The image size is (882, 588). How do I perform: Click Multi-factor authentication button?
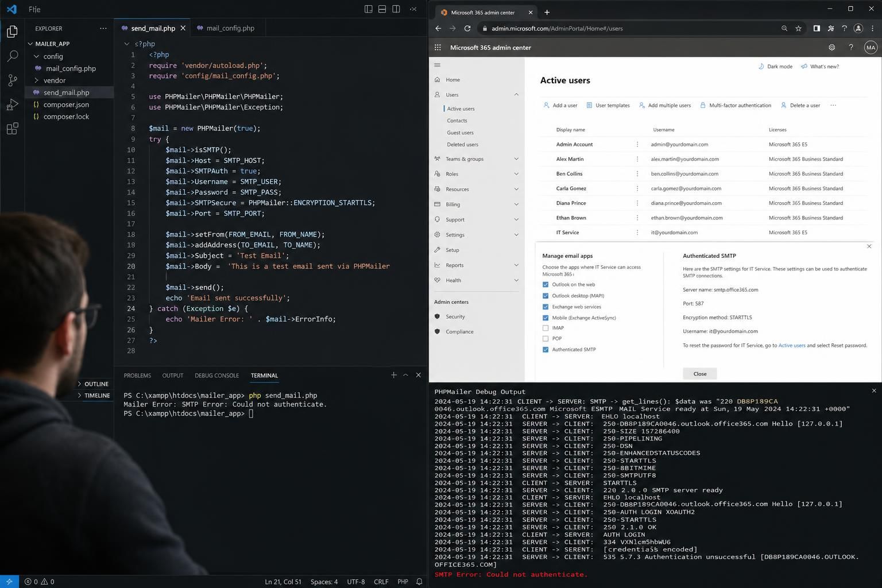click(735, 105)
